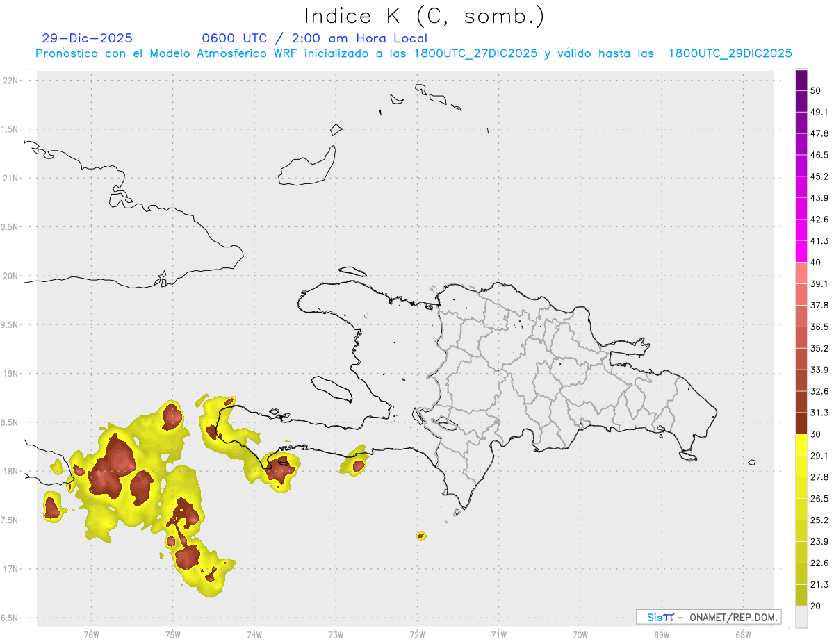Click the colorbar value "45.2"
This screenshot has width=834, height=644.
pos(819,176)
